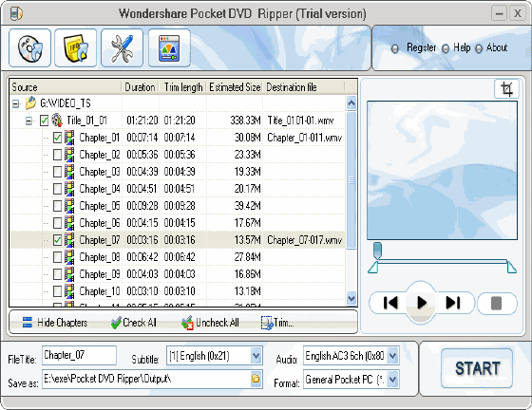Click the Trim length column header
532x410 pixels.
[x=183, y=87]
